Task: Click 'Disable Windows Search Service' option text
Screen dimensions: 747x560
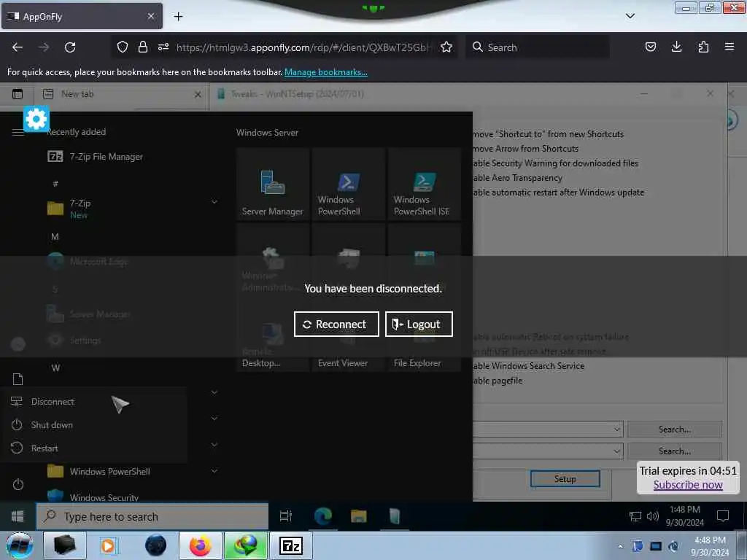Action: pyautogui.click(x=529, y=366)
